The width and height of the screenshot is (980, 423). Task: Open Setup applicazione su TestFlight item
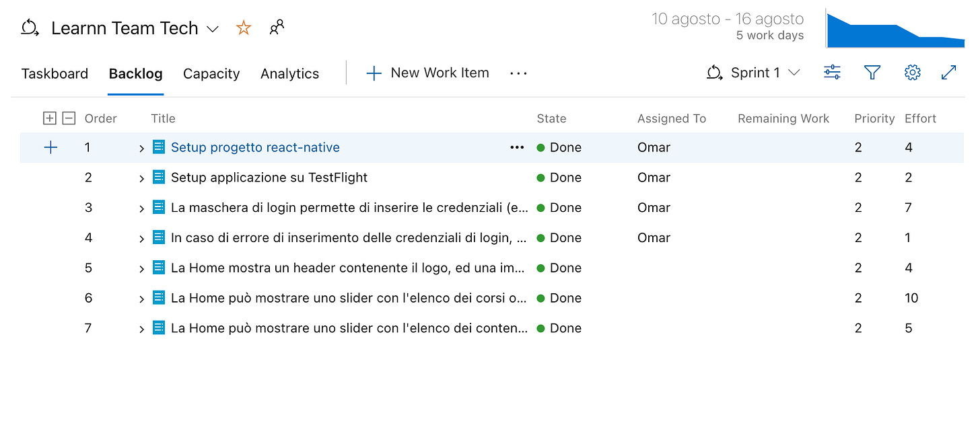pos(269,178)
